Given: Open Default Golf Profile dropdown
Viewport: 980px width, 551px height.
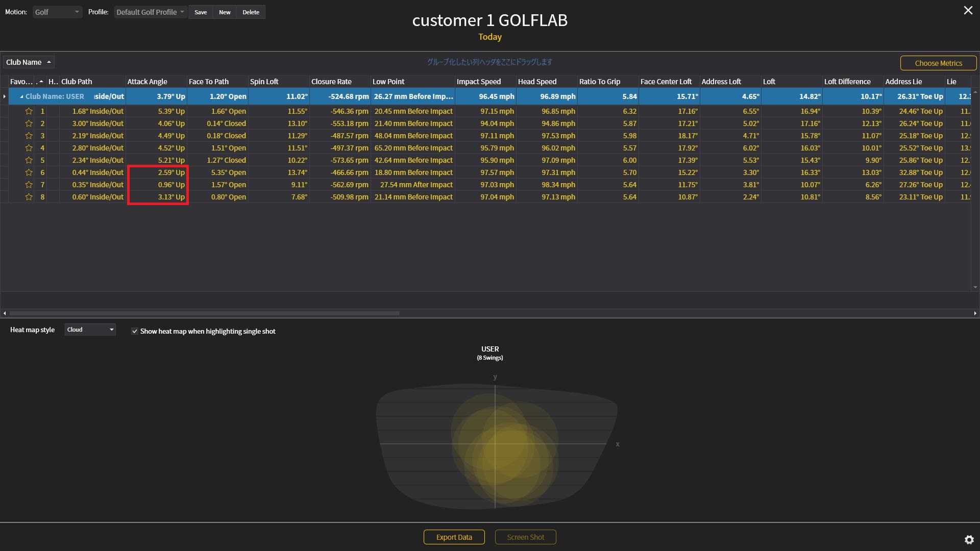Looking at the screenshot, I should click(151, 12).
